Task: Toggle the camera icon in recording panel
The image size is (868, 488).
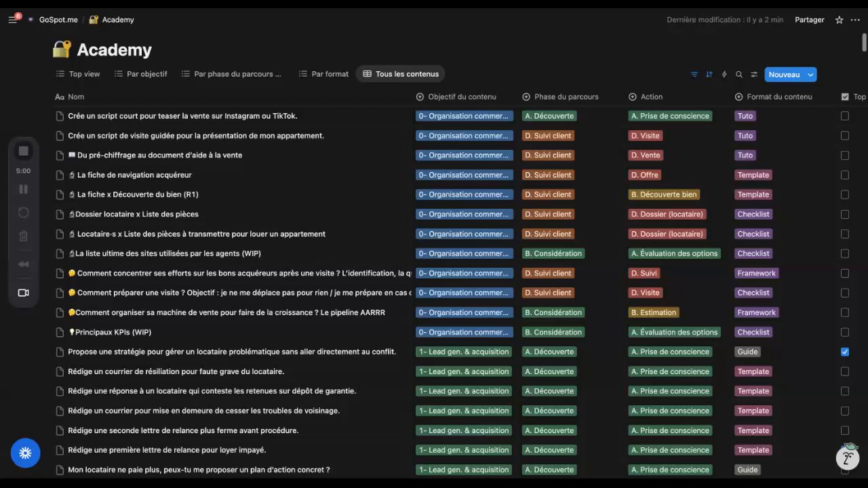Action: tap(23, 293)
